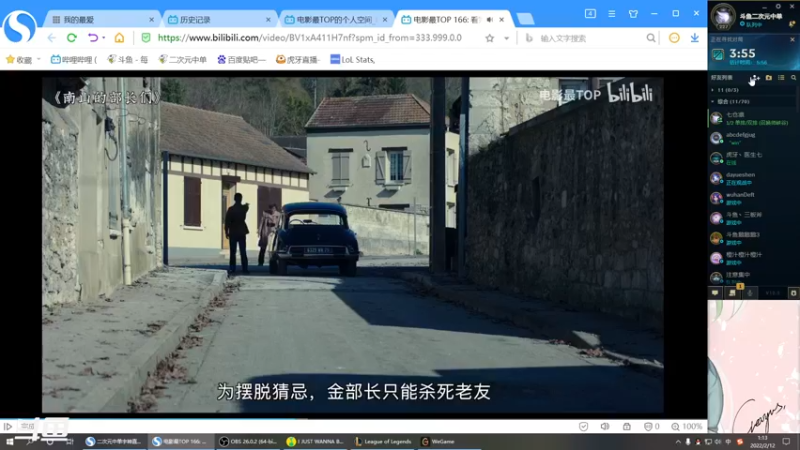The height and width of the screenshot is (450, 800).
Task: Open the yellow smiley face icon
Action: [x=674, y=38]
